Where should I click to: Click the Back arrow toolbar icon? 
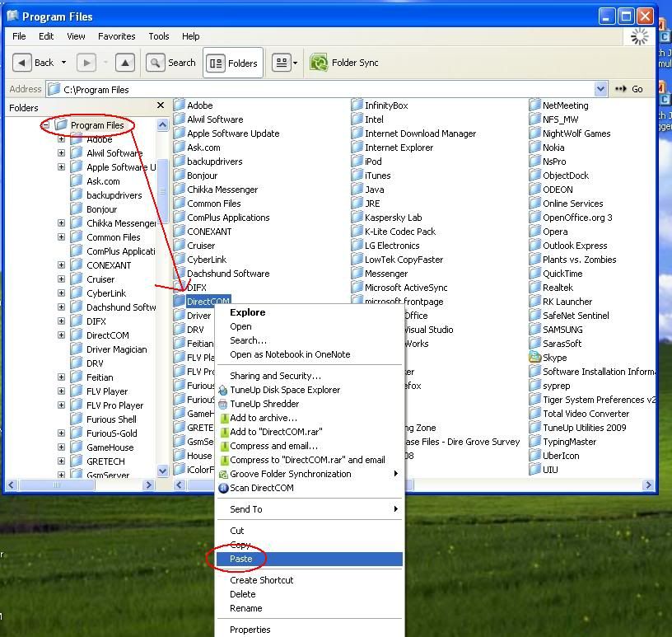click(24, 63)
